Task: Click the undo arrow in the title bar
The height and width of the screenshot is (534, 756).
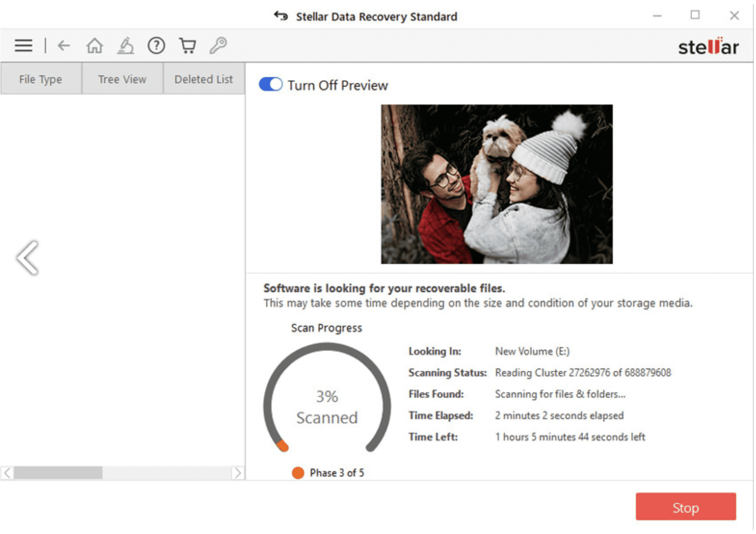Action: (279, 16)
